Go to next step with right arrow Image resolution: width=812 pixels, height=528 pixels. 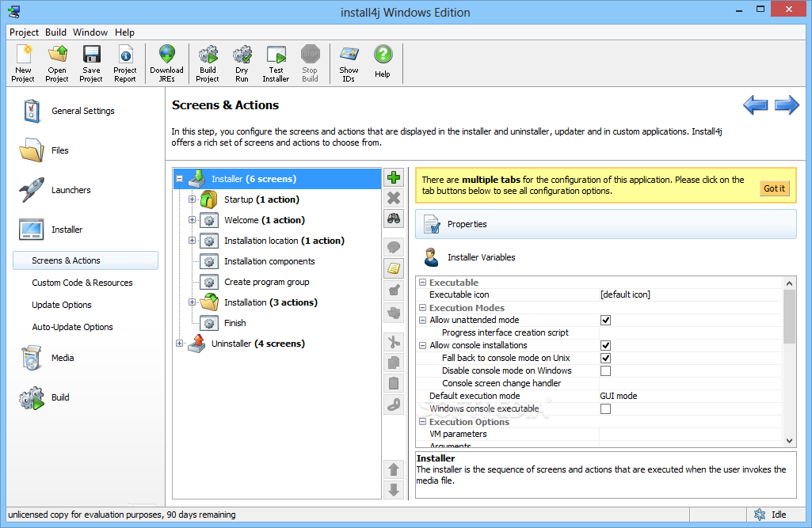click(x=787, y=105)
